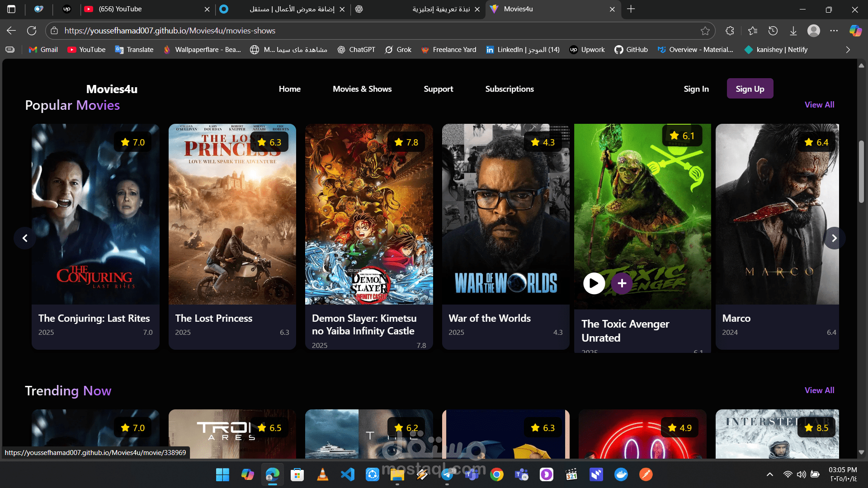Open the browser downloads icon
This screenshot has width=868, height=488.
point(793,31)
